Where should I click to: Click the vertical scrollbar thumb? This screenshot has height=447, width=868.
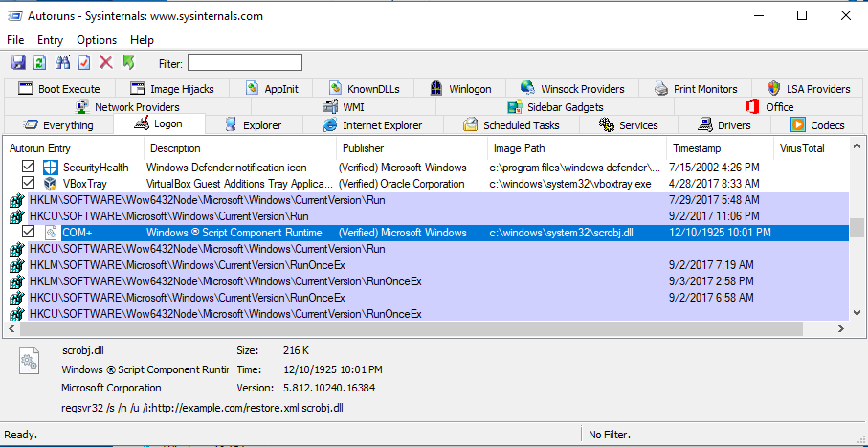857,228
